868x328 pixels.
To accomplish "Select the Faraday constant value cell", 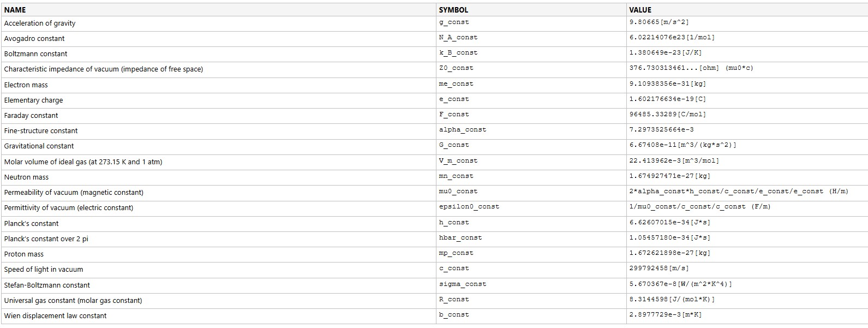I will tap(667, 115).
